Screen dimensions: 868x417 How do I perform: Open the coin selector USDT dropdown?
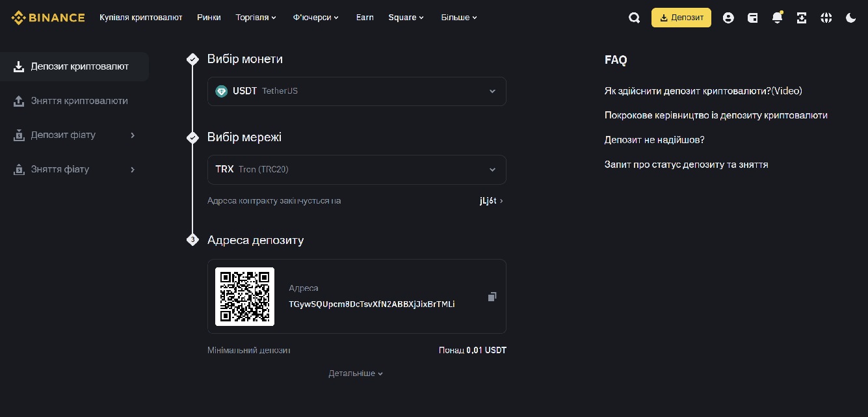point(356,91)
